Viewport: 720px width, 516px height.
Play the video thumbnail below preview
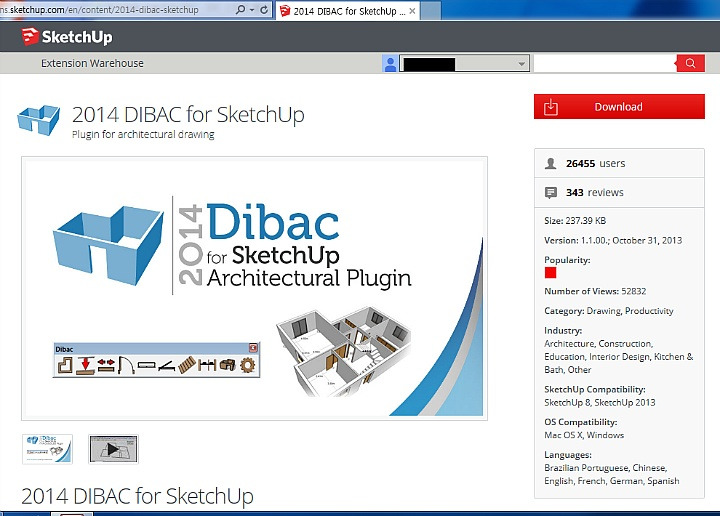[x=113, y=449]
